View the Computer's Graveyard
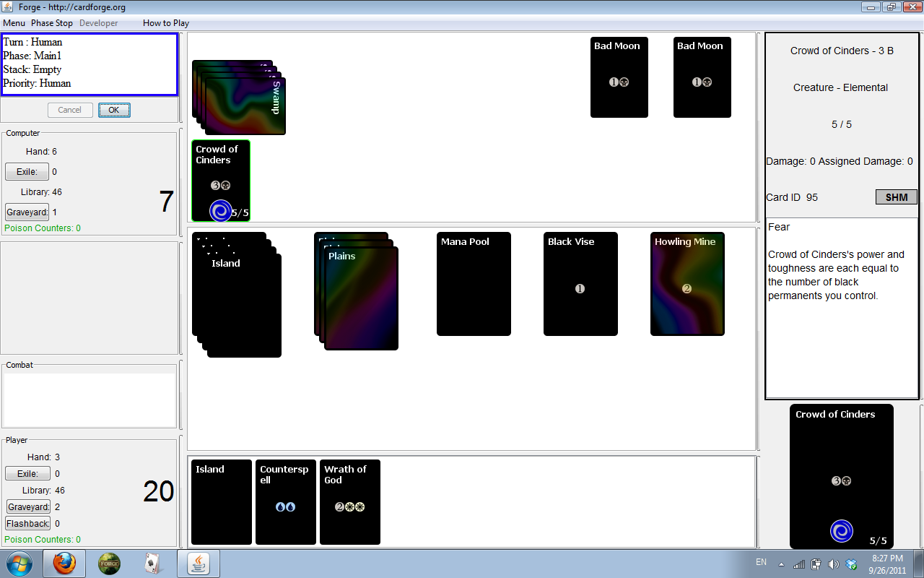 (27, 212)
